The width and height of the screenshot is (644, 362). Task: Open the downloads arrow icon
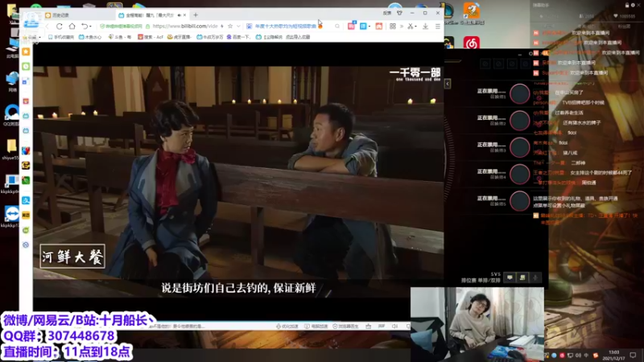426,27
